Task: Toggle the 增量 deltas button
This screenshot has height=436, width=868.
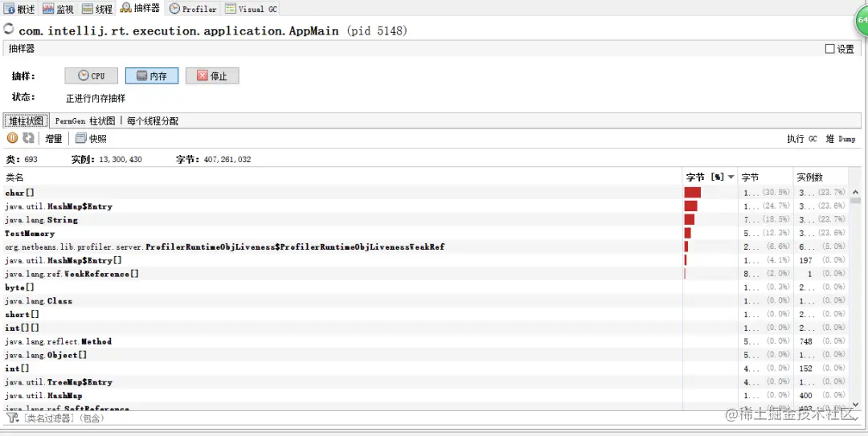Action: tap(54, 139)
